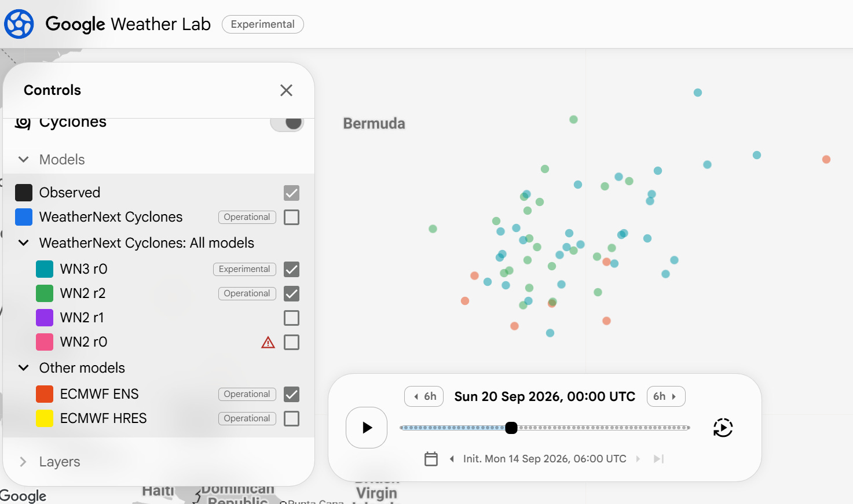Toggle the Cyclones switch

point(287,123)
